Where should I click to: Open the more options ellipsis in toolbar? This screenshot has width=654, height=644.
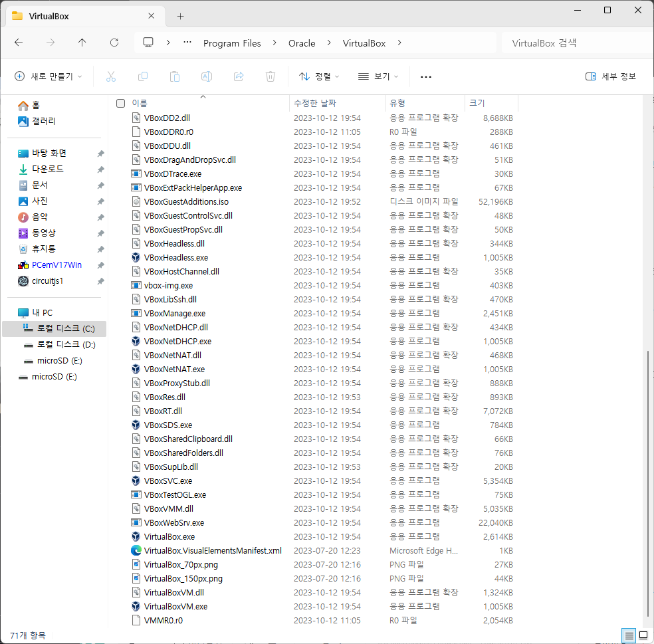[x=426, y=76]
